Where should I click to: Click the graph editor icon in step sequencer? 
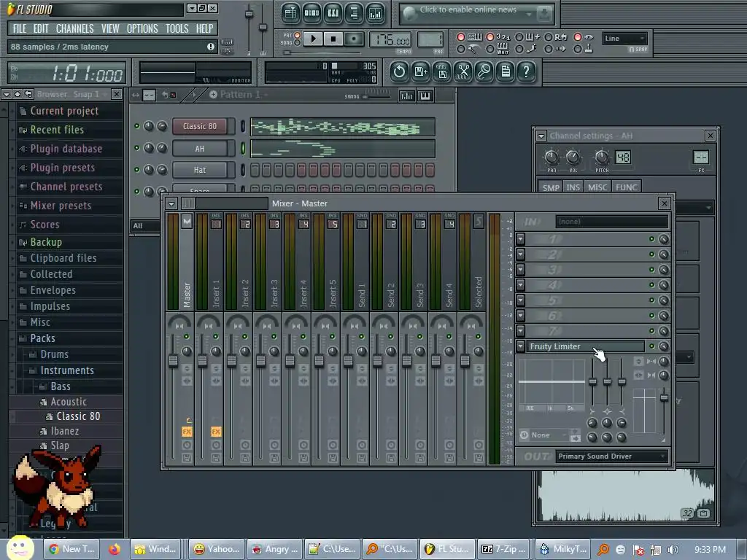(x=407, y=96)
